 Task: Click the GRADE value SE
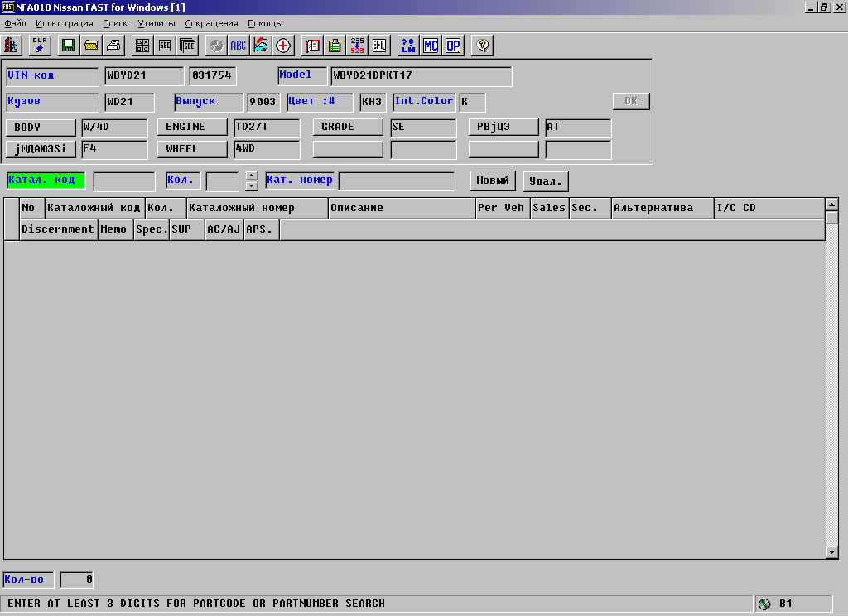[x=423, y=128]
